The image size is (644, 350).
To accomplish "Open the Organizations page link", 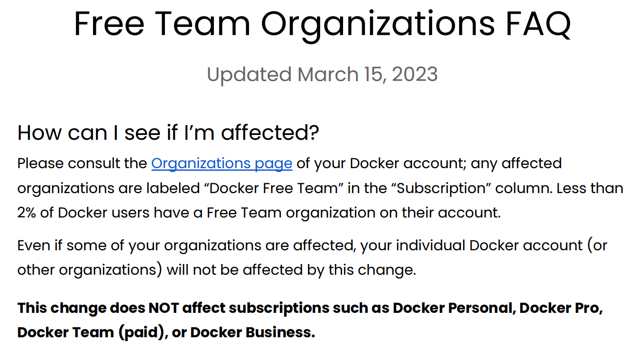I will (x=222, y=163).
